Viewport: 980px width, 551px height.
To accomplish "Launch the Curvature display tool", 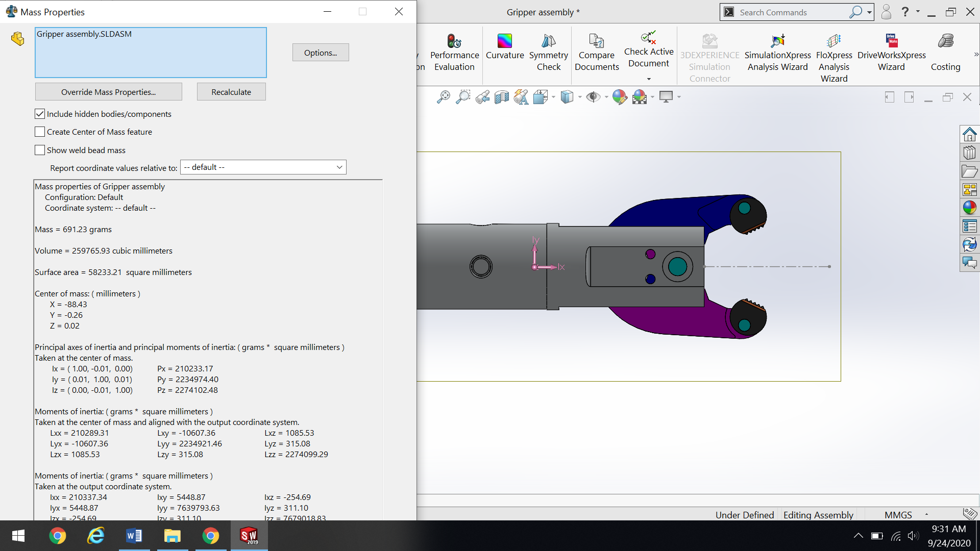I will 505,47.
